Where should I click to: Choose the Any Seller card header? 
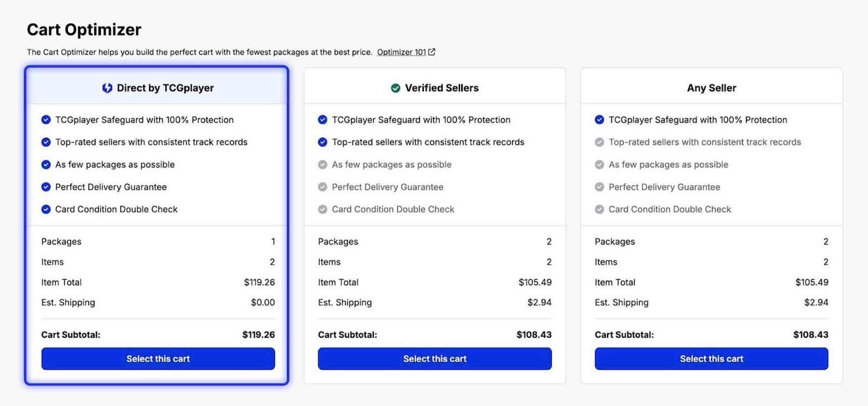click(x=711, y=88)
